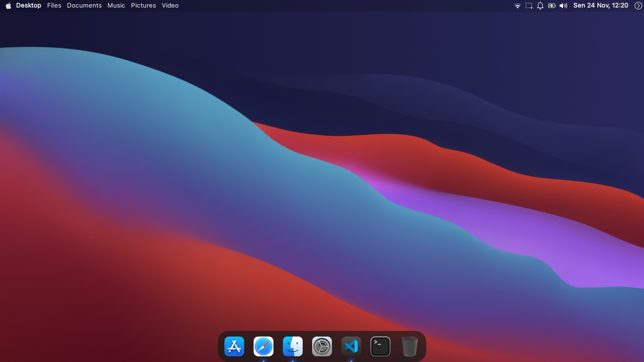The height and width of the screenshot is (362, 644).
Task: Launch Visual Studio Code from dock
Action: (351, 346)
